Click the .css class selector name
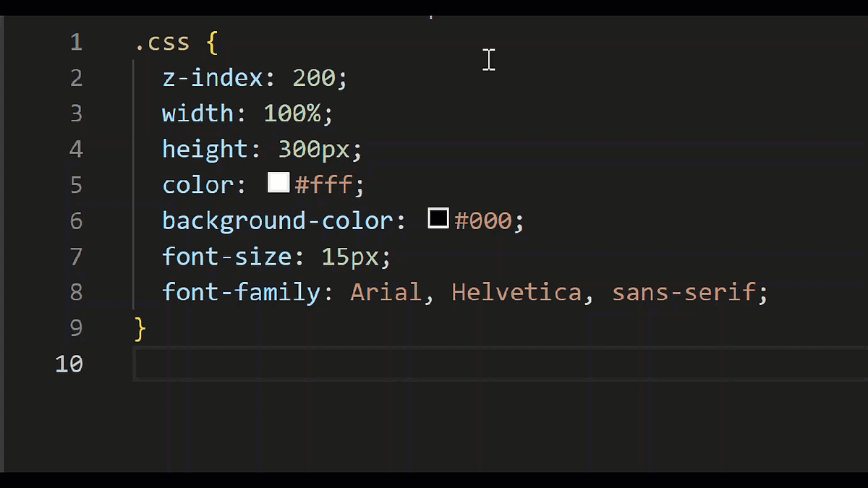 click(162, 41)
